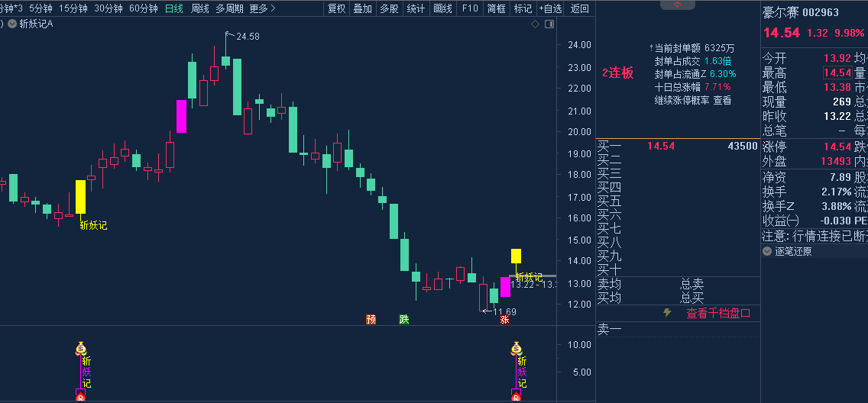Click the 返回 back button
Image resolution: width=868 pixels, height=403 pixels.
[x=580, y=8]
